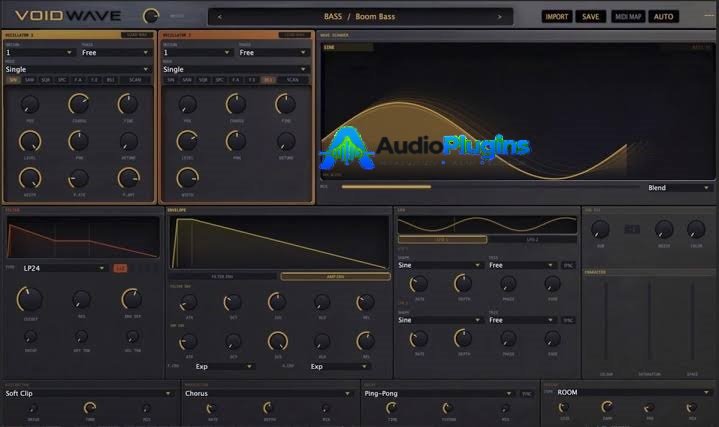Click the Oscillator 1 Coarse tuning knob
719x427 pixels.
(79, 104)
